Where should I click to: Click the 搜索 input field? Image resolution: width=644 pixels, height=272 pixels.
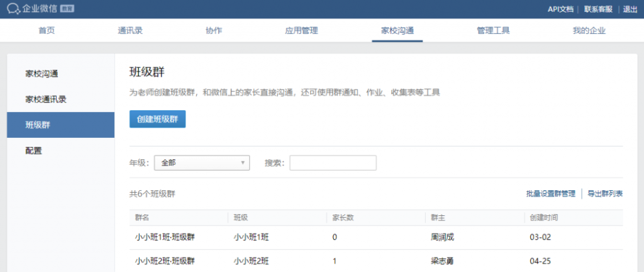tap(333, 163)
